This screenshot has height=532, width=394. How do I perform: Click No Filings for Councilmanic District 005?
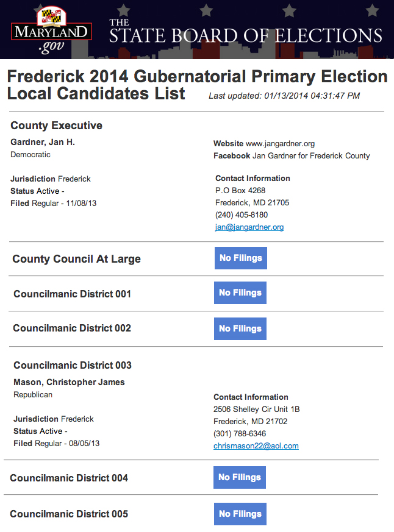(x=240, y=514)
